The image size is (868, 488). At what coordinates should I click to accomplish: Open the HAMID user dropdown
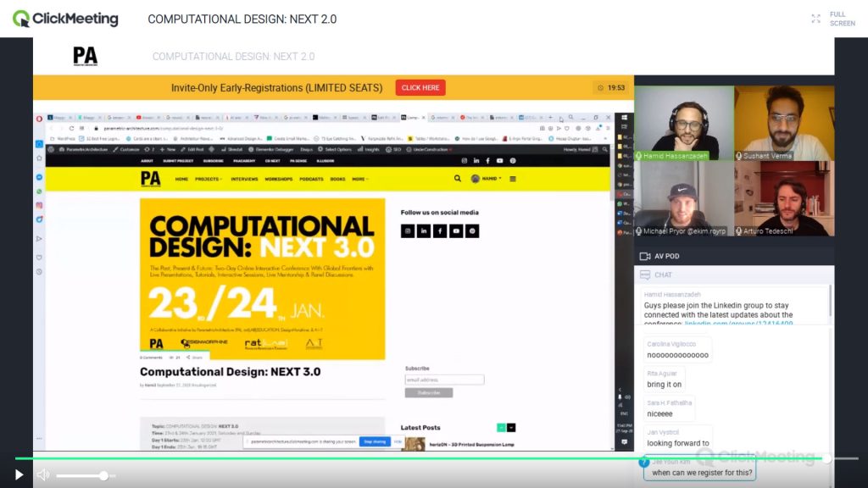[x=487, y=179]
